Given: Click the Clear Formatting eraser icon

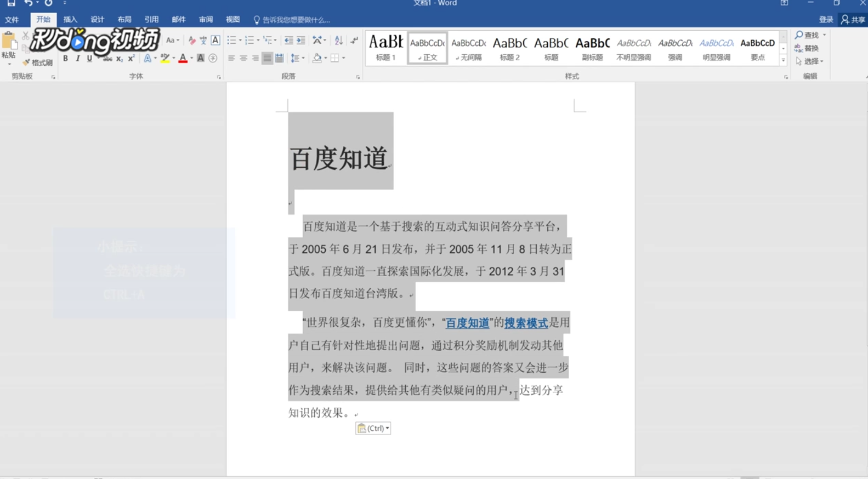Looking at the screenshot, I should (x=192, y=41).
